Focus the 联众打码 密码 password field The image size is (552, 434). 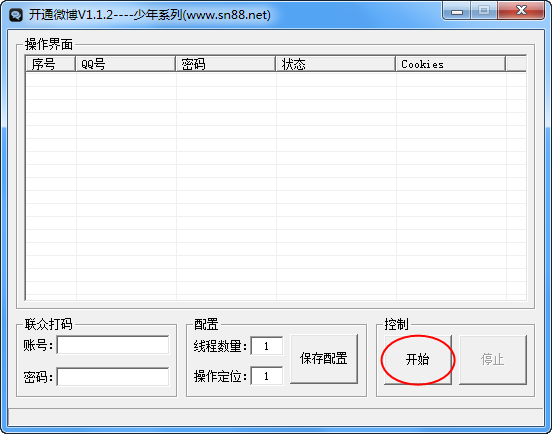tap(113, 377)
